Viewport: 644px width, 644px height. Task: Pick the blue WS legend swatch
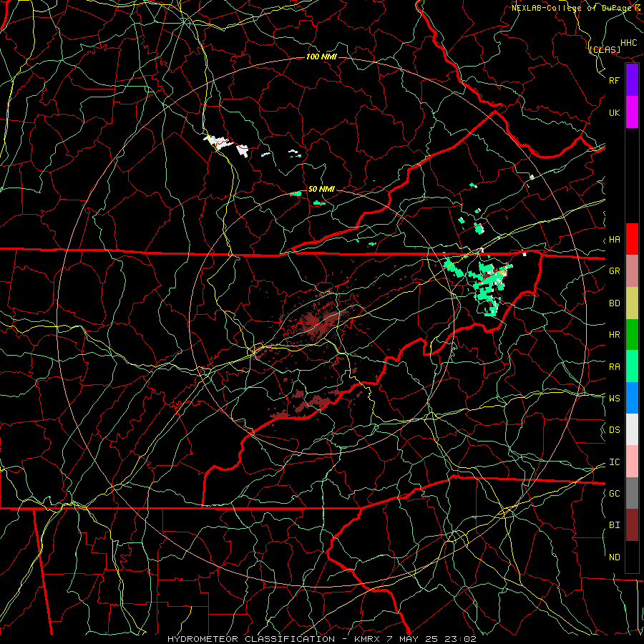[632, 398]
